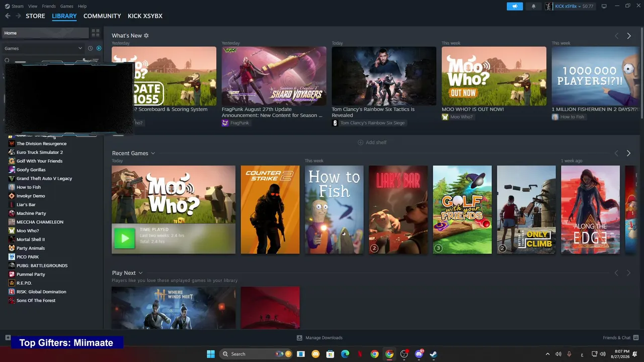Expand the Games filter dropdown

click(x=43, y=48)
